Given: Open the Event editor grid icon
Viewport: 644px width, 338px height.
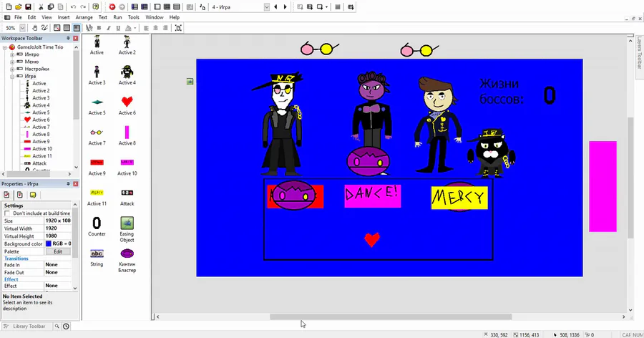Looking at the screenshot, I should pos(167,7).
